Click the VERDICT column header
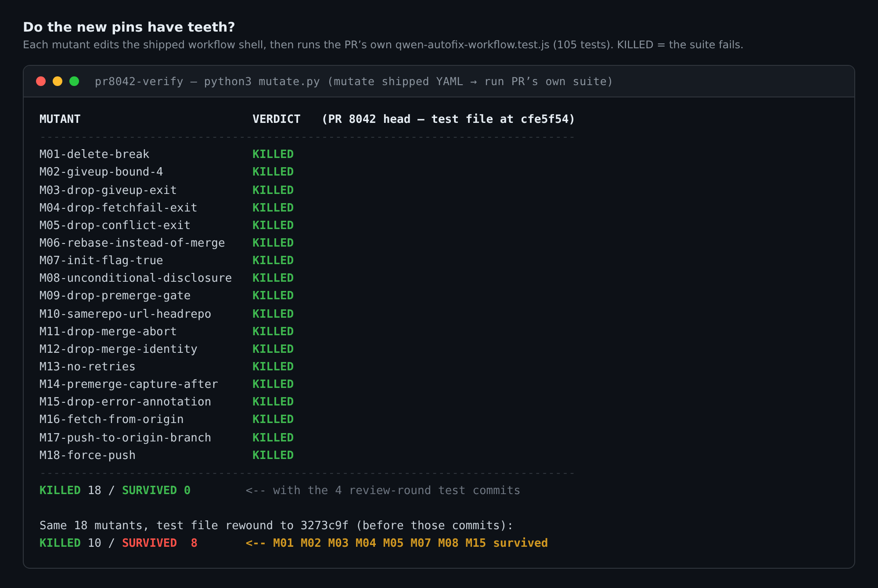 [277, 119]
